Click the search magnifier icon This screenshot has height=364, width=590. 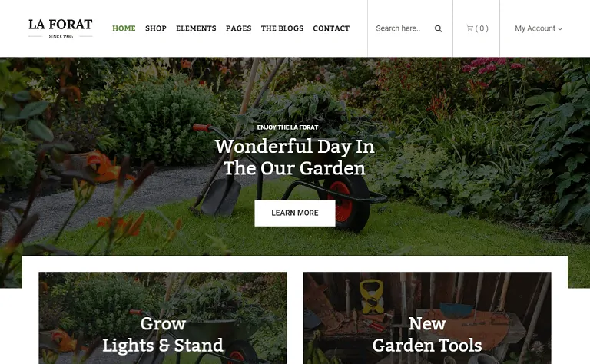pos(438,28)
